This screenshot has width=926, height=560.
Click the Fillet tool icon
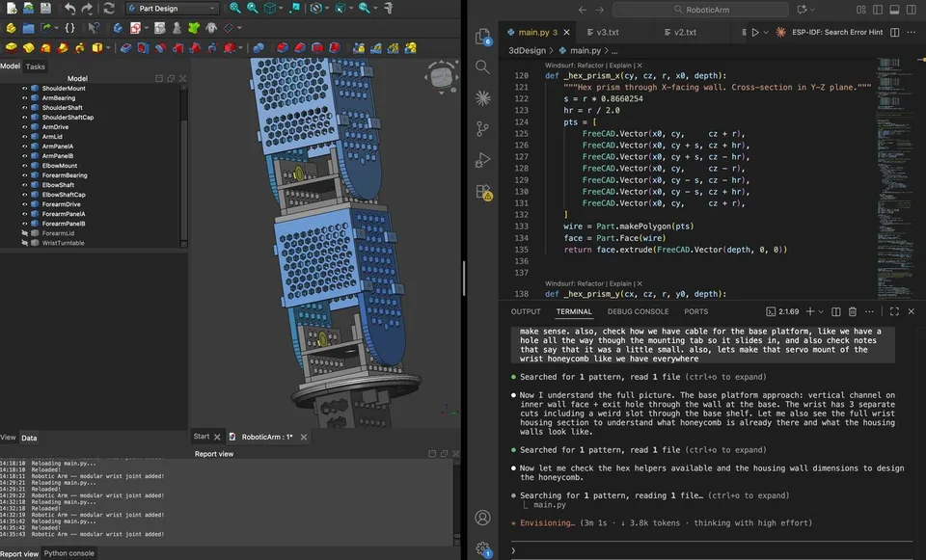283,48
